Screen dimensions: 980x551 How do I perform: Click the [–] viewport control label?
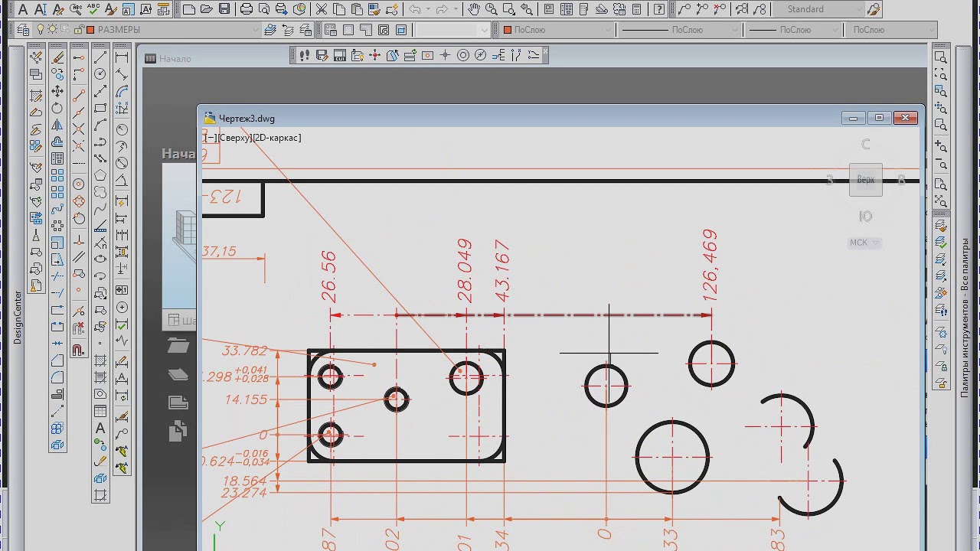tap(210, 138)
